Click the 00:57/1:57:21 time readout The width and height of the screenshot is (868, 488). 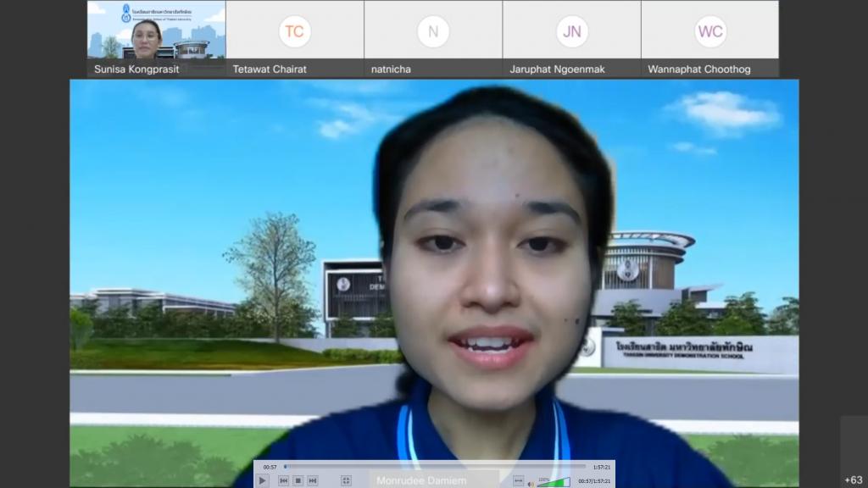coord(594,481)
